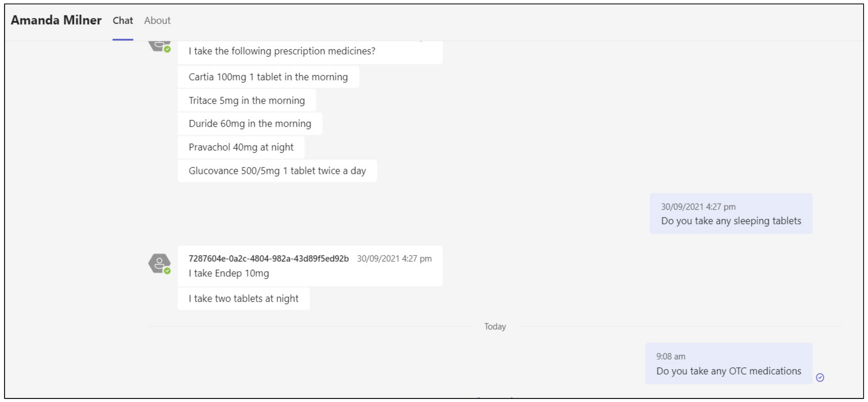Image resolution: width=868 pixels, height=402 pixels.
Task: Click the Glucovance 500/5mg message
Action: (x=277, y=171)
